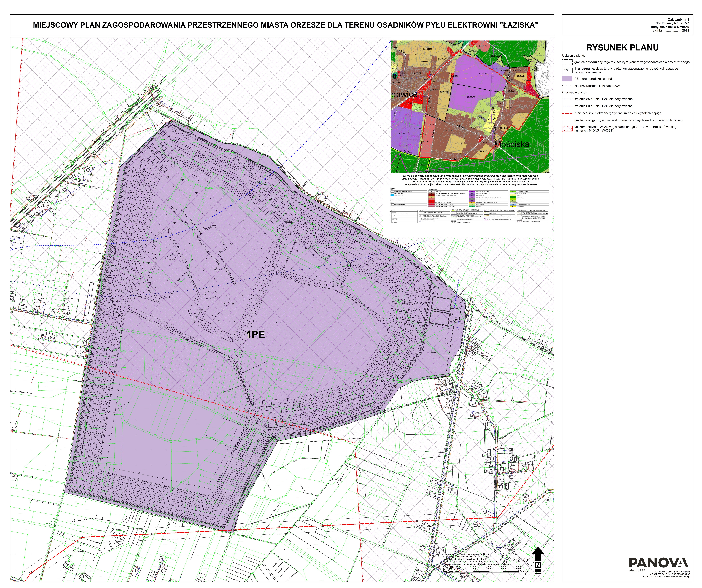Select the 55 dB isophone line symbol

[567, 99]
